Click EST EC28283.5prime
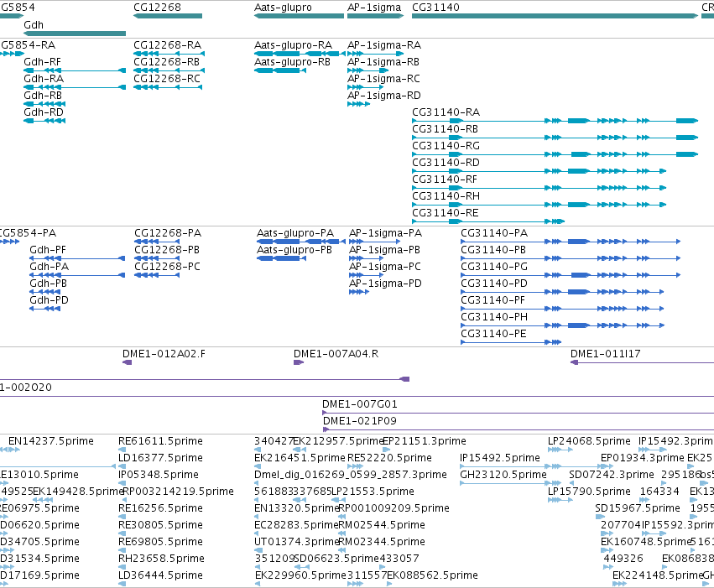 pos(296,525)
